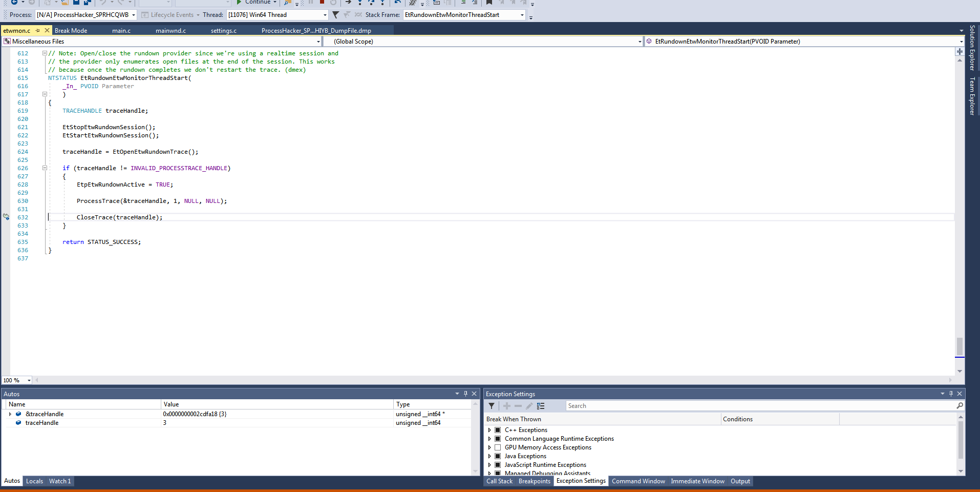
Task: Toggle C++ Exceptions checkbox
Action: coord(498,430)
